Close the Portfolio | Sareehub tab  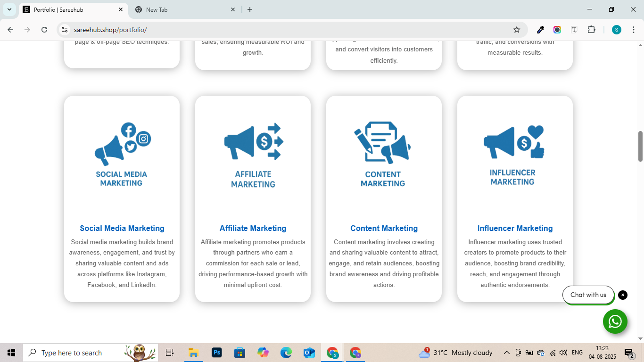point(121,9)
